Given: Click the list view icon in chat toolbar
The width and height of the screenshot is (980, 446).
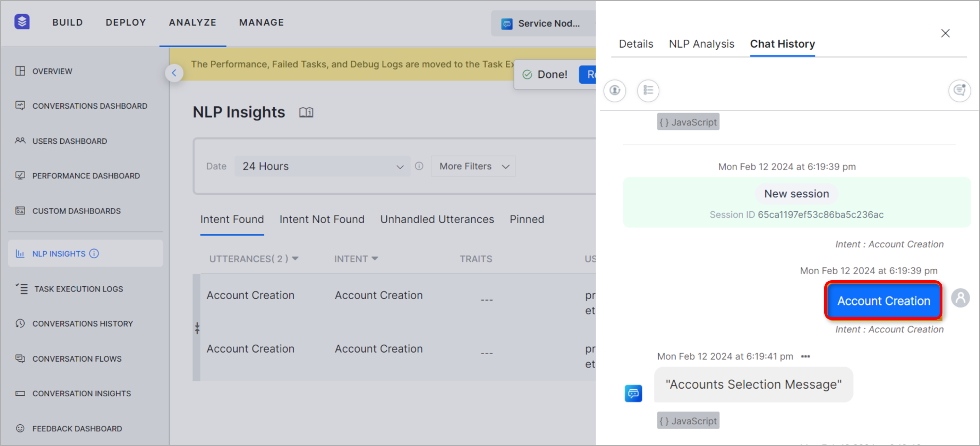Looking at the screenshot, I should [648, 90].
